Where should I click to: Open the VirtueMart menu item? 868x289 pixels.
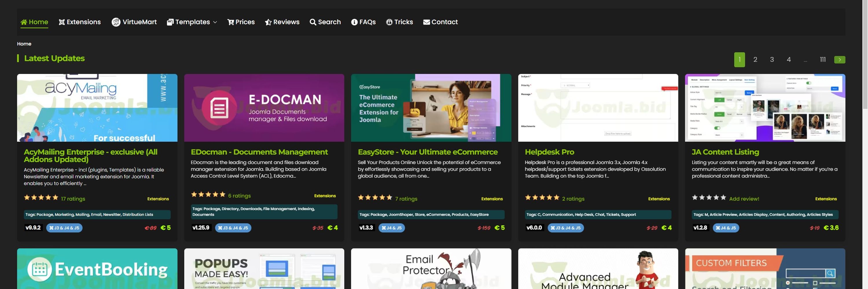[x=134, y=22]
